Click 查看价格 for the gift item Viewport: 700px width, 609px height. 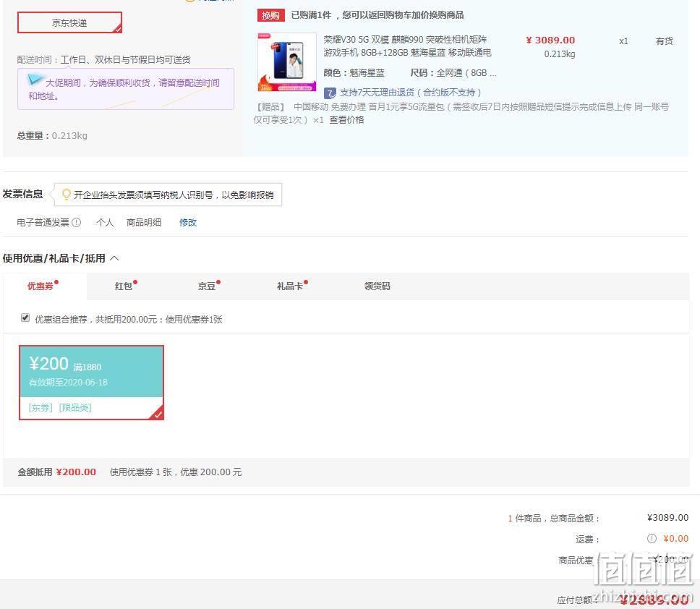[x=346, y=119]
